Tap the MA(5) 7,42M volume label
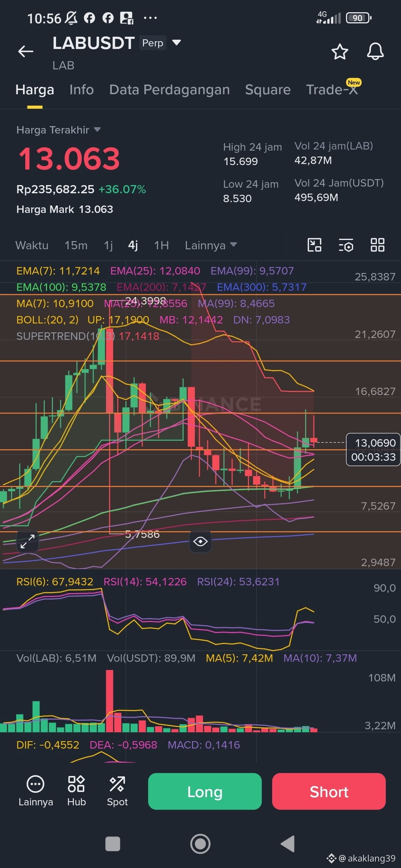Viewport: 401px width, 868px height. tap(239, 658)
